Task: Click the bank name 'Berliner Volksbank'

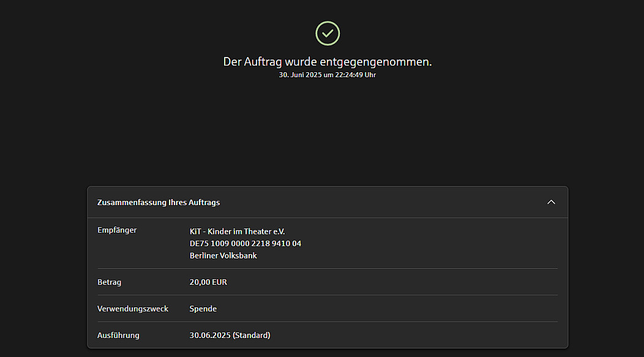Action: [223, 255]
